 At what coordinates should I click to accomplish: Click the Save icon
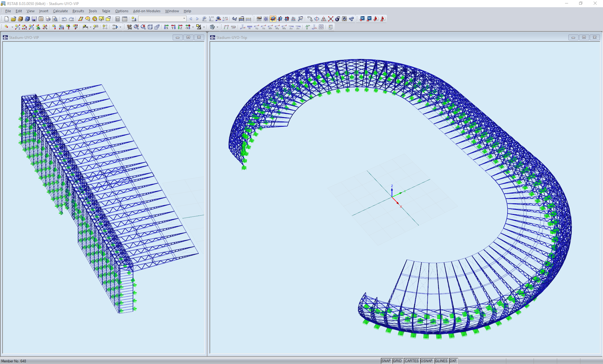34,19
